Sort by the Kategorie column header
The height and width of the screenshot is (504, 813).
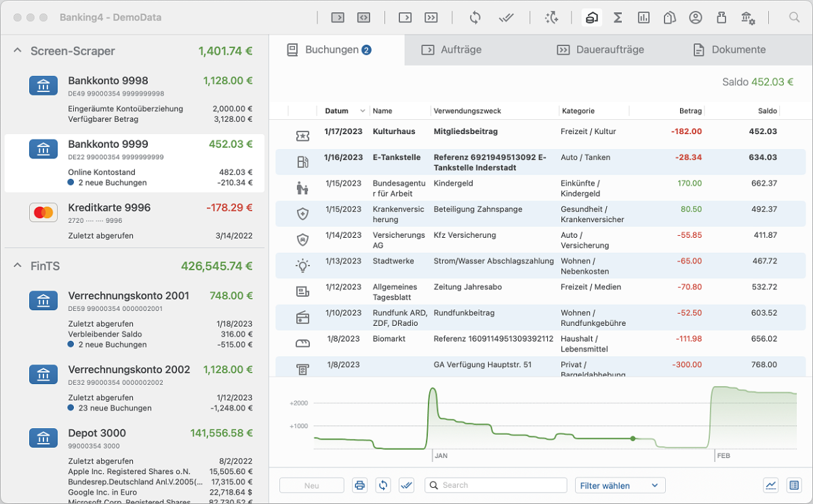pos(578,111)
